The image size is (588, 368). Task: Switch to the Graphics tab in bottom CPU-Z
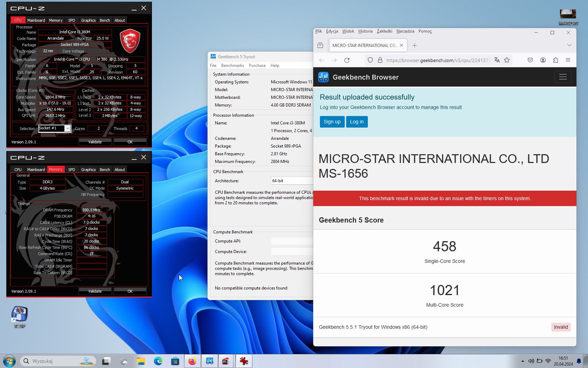pyautogui.click(x=88, y=170)
